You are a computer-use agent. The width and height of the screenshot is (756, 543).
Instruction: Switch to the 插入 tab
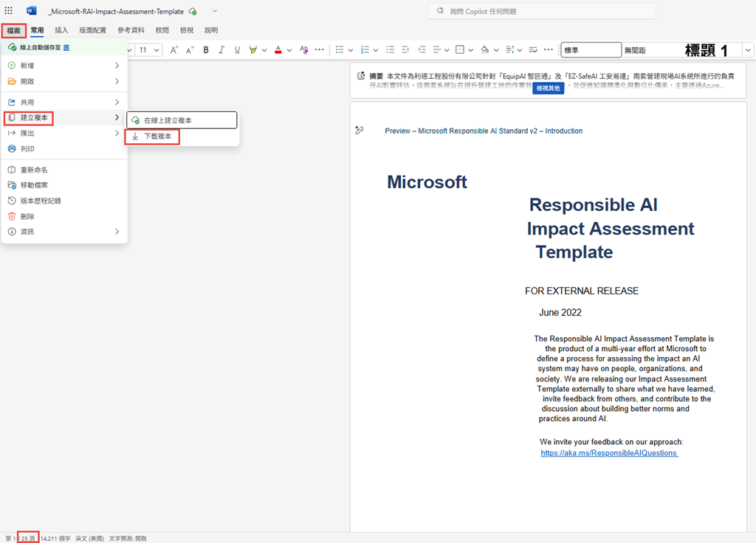62,30
